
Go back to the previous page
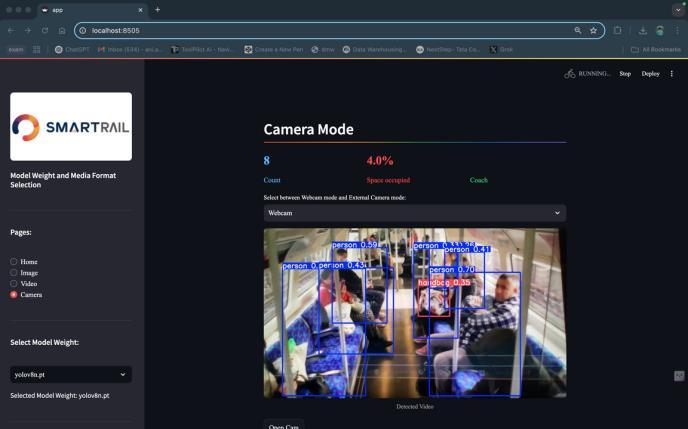coord(11,30)
